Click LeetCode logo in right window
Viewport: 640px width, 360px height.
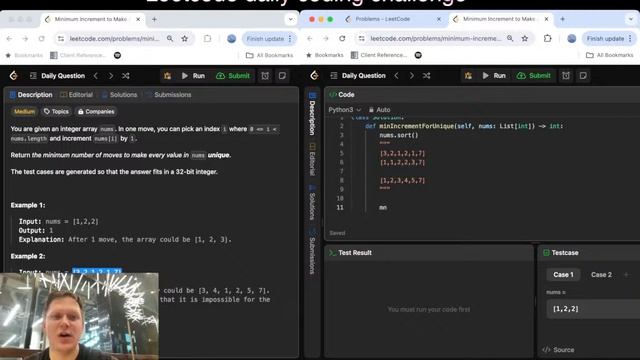coord(314,76)
